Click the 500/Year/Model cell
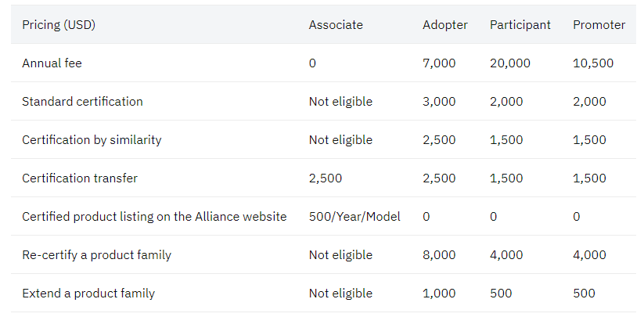The image size is (644, 317). tap(354, 216)
